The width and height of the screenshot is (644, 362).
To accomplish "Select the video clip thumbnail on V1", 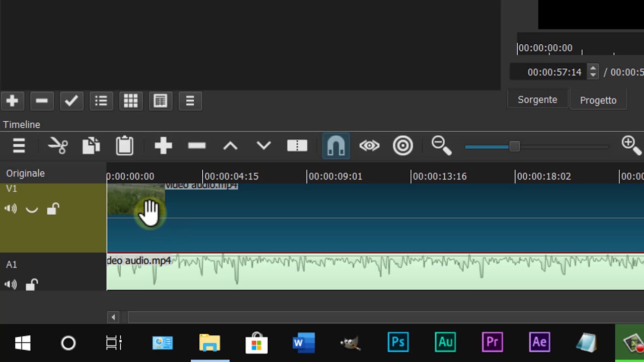I will tap(136, 200).
